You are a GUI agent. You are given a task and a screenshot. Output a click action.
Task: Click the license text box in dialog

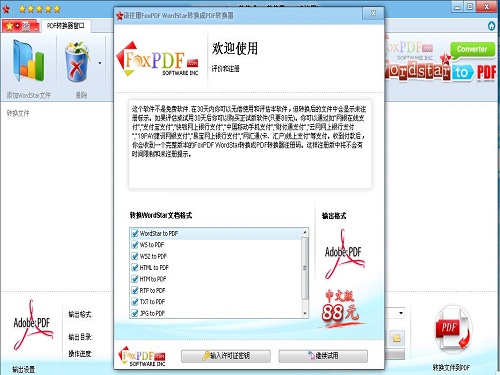pos(250,144)
